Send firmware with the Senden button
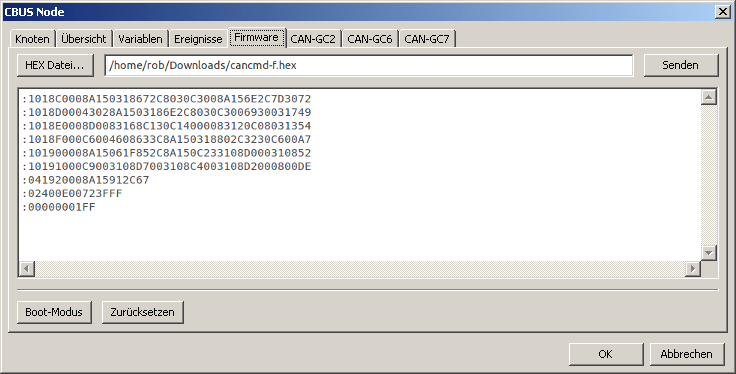 [681, 65]
